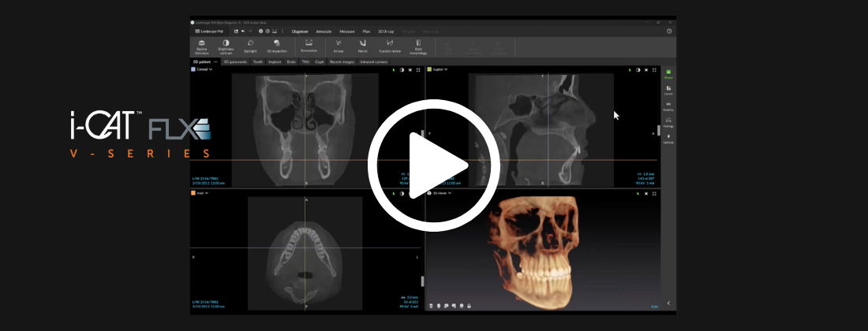Toggle contrast invert in Coronal pane
This screenshot has height=331, width=868.
tap(402, 69)
